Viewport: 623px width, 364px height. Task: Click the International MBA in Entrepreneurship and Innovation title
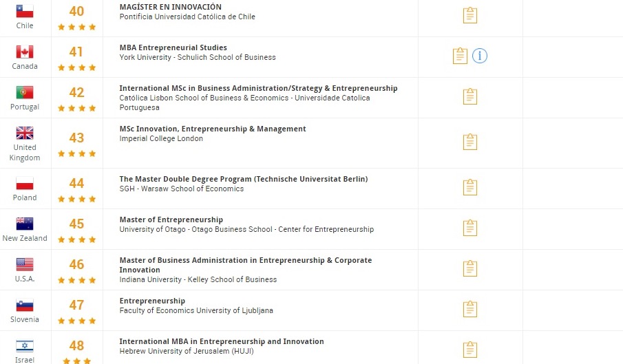pos(222,341)
